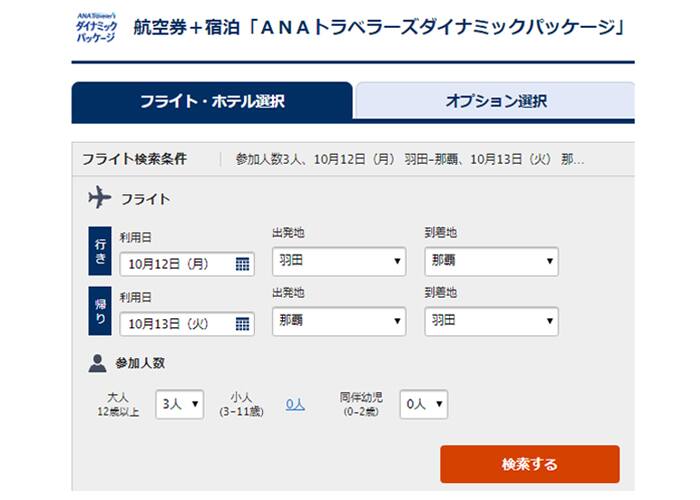This screenshot has width=700, height=500.
Task: Open return arrival dropdown showing 羽田
Action: pos(490,322)
